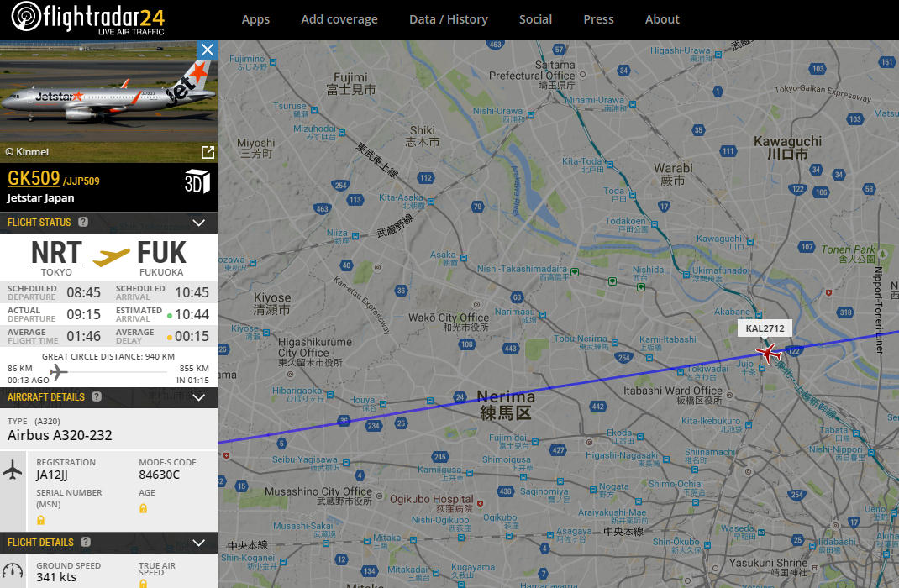The height and width of the screenshot is (588, 899).
Task: Click the plane marker on distance progress bar
Action: [x=59, y=372]
